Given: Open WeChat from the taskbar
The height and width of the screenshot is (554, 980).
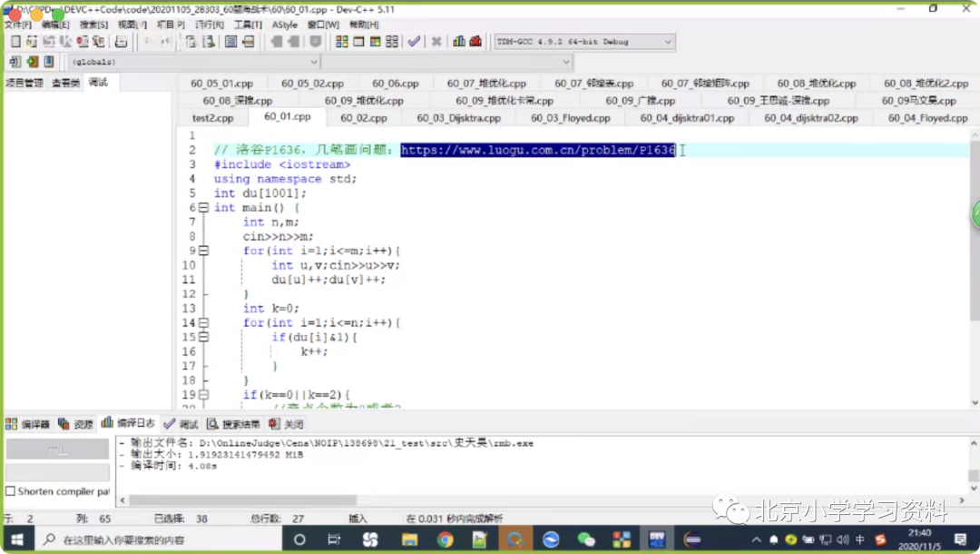Looking at the screenshot, I should click(585, 539).
